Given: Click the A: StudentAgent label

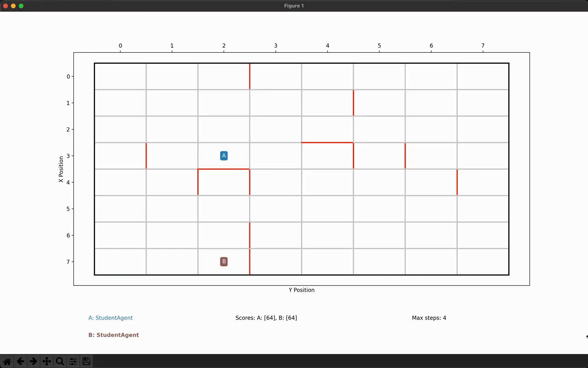Looking at the screenshot, I should click(110, 318).
